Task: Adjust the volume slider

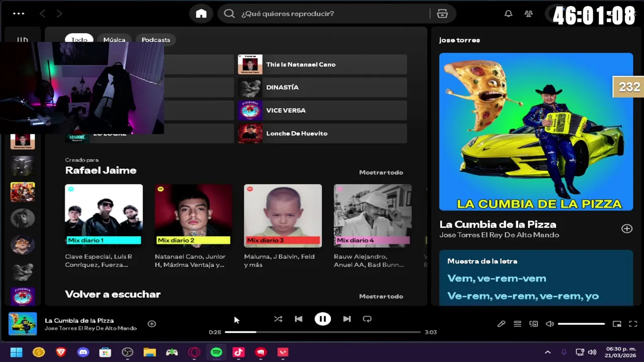Action: 581,324
